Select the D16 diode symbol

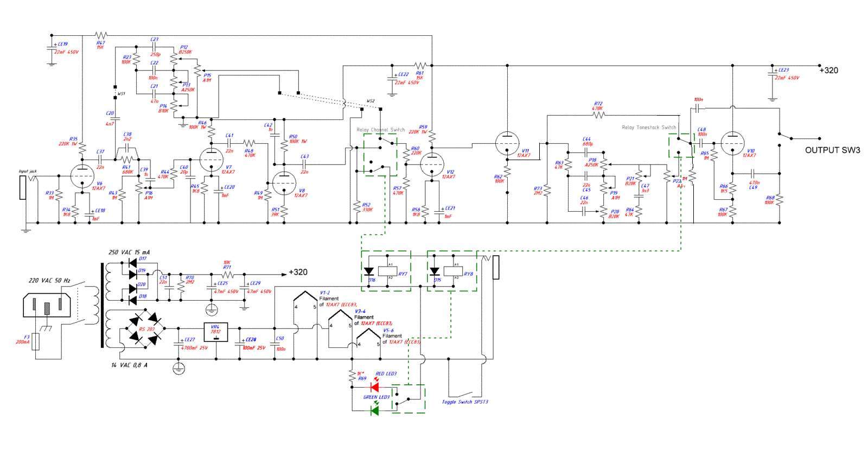369,271
